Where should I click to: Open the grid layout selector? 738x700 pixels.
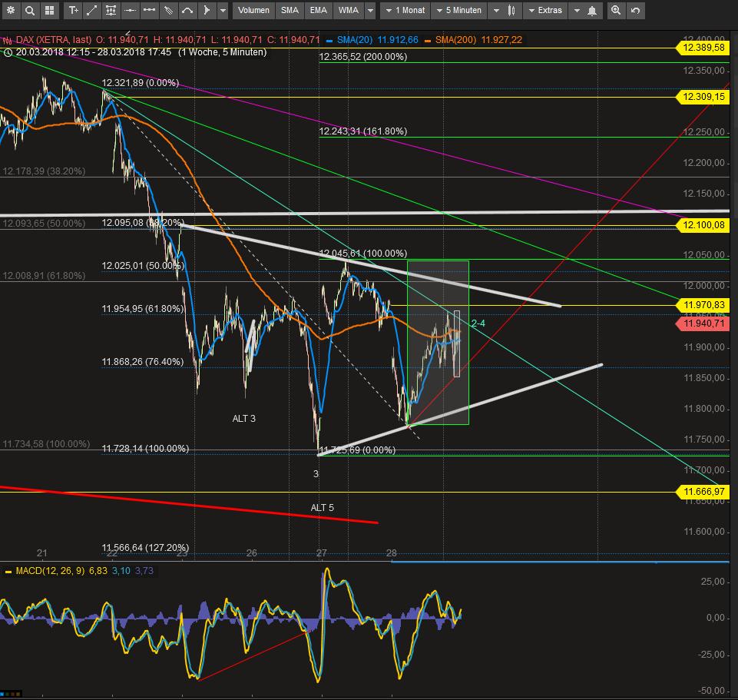tap(49, 10)
